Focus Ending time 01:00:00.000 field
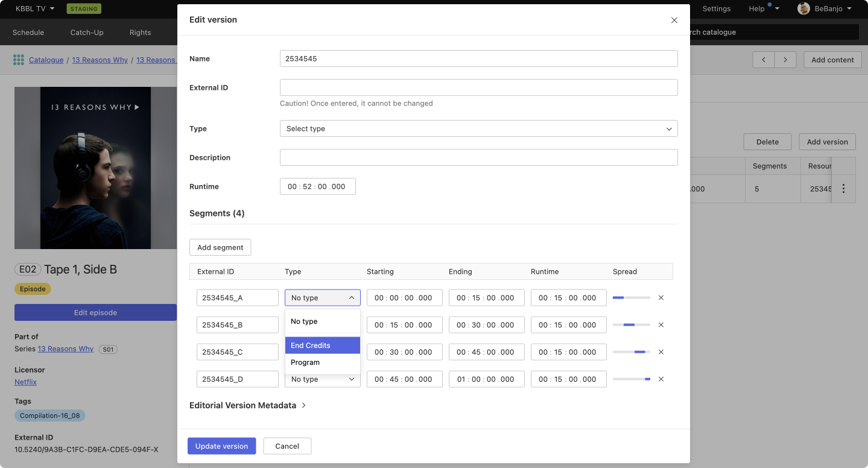 tap(487, 379)
